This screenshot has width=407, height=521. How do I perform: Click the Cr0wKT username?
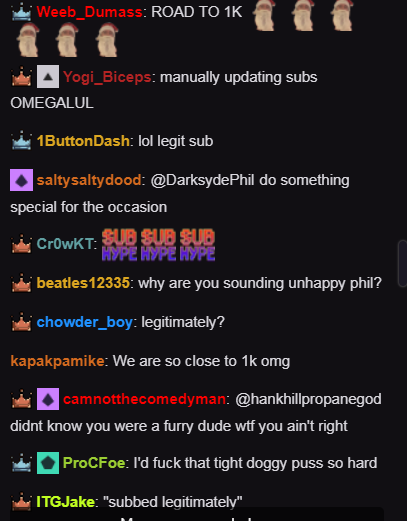pyautogui.click(x=65, y=244)
